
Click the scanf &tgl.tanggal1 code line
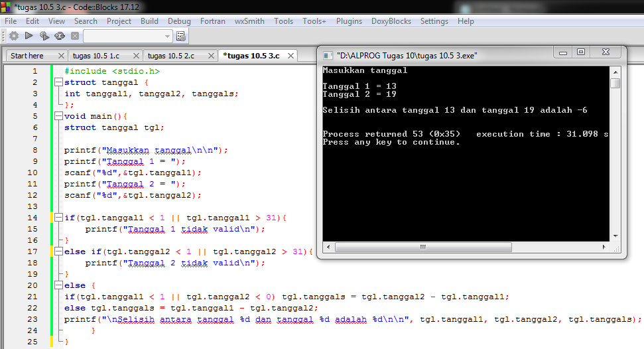pos(133,173)
